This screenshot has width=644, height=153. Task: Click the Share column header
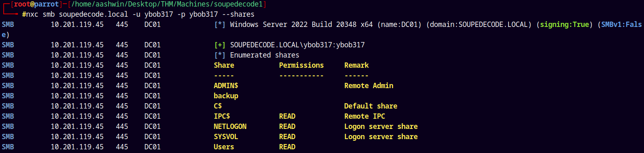point(224,65)
